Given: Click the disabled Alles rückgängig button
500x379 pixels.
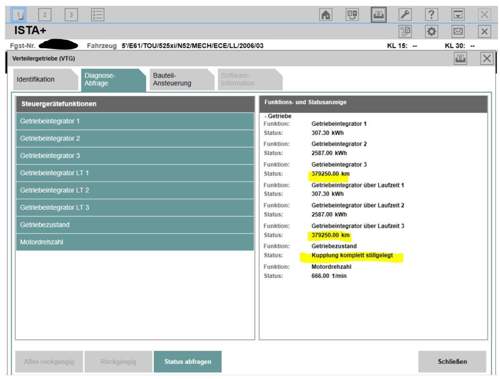Looking at the screenshot, I should [49, 362].
